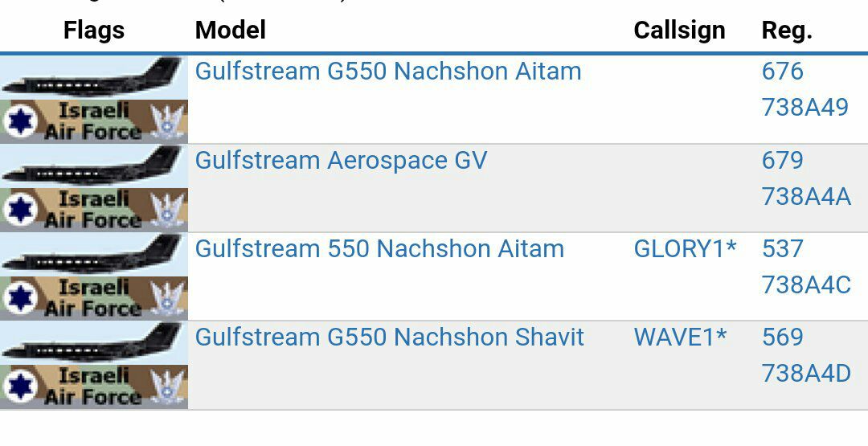Click the aircraft silhouette in the Aerospace GV row
868x446 pixels.
pyautogui.click(x=94, y=166)
